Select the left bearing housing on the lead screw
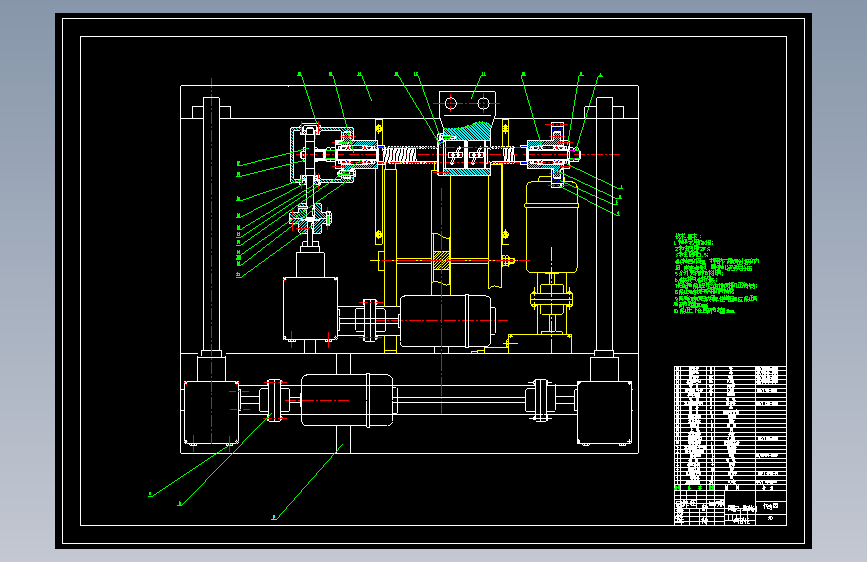Screen dimensions: 867x562 (x=357, y=154)
